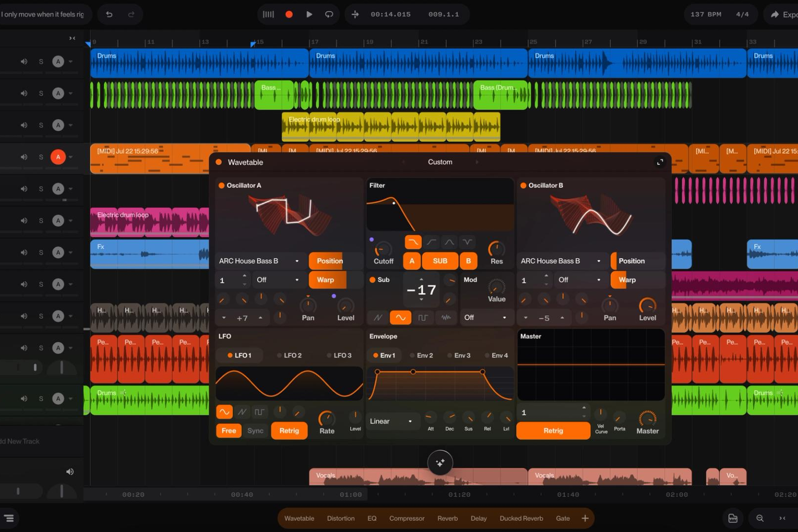This screenshot has height=532, width=798.
Task: Click the 4/4 time signature
Action: 742,14
